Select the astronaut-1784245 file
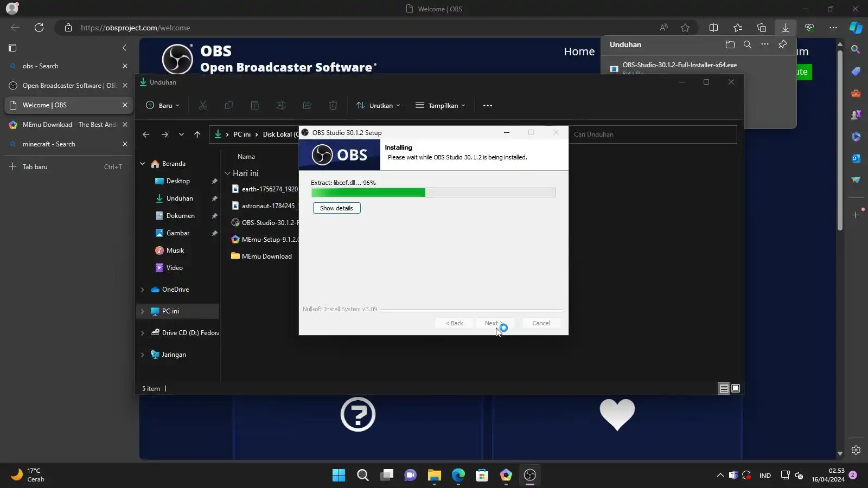 pyautogui.click(x=265, y=206)
